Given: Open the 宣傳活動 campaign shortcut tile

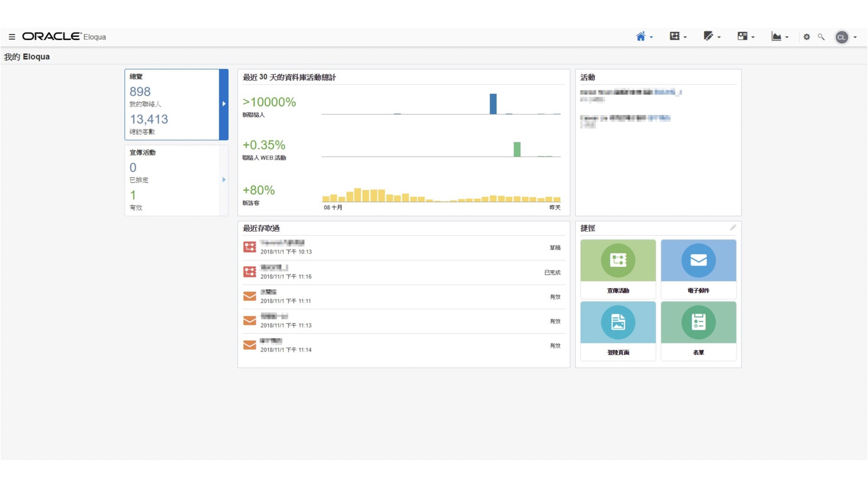Looking at the screenshot, I should (x=618, y=269).
